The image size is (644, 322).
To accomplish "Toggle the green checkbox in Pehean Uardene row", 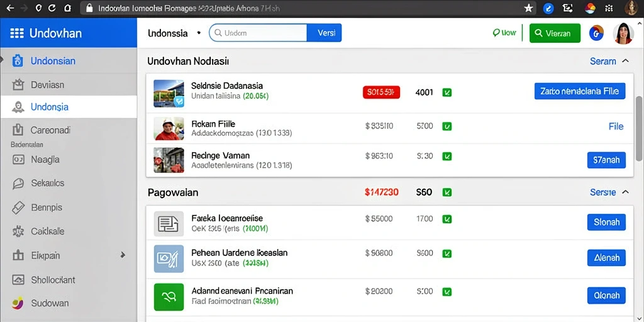I will pyautogui.click(x=447, y=254).
